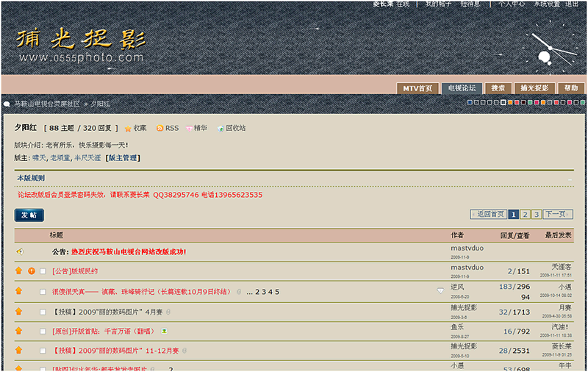Click the pinned arrow icon beside 版规民约

pos(19,271)
